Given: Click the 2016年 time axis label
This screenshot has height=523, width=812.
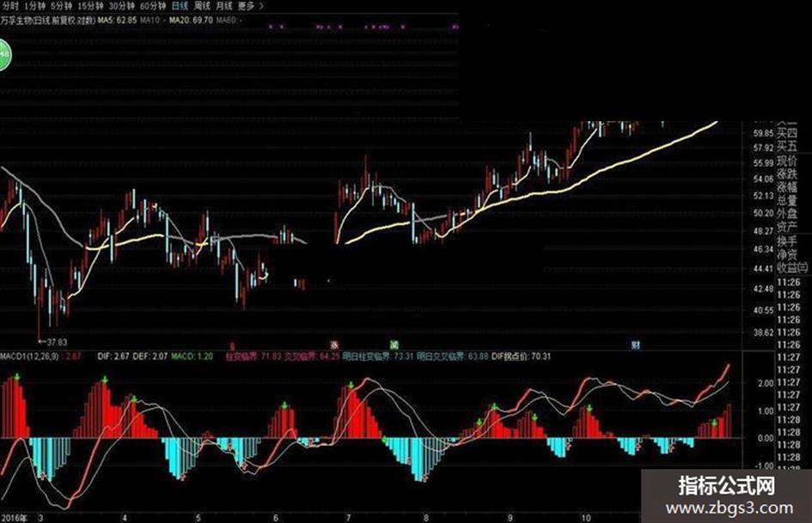Looking at the screenshot, I should (x=14, y=518).
